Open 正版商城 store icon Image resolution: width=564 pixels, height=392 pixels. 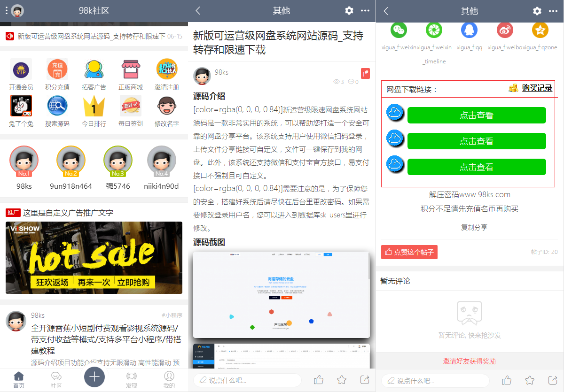click(131, 69)
